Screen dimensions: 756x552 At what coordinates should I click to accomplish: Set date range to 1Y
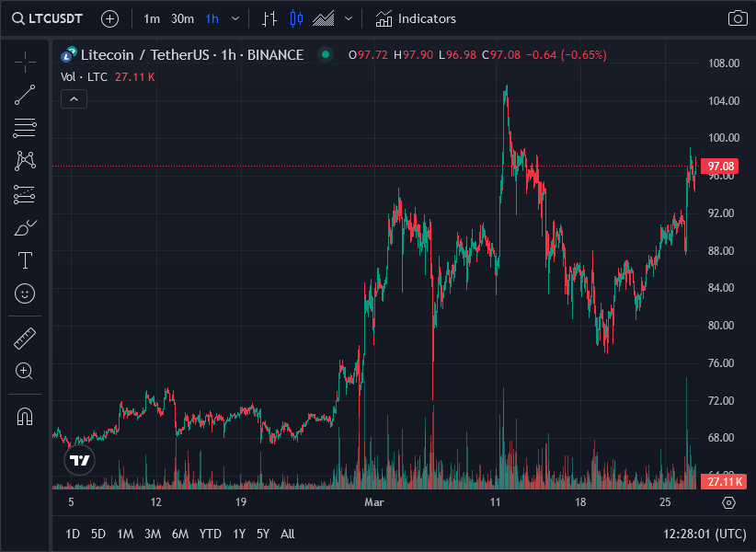pos(239,535)
